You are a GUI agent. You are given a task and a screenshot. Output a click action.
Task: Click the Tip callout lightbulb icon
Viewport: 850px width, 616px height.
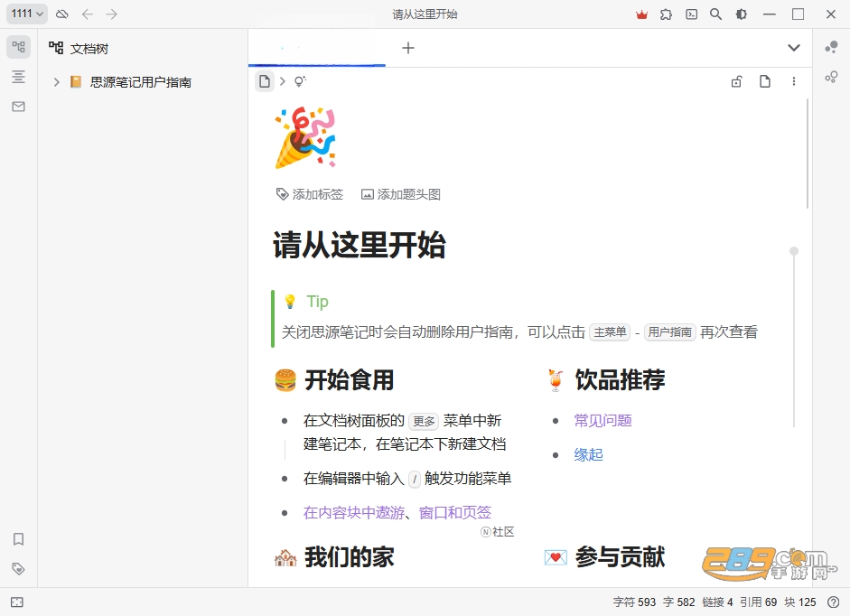point(290,302)
